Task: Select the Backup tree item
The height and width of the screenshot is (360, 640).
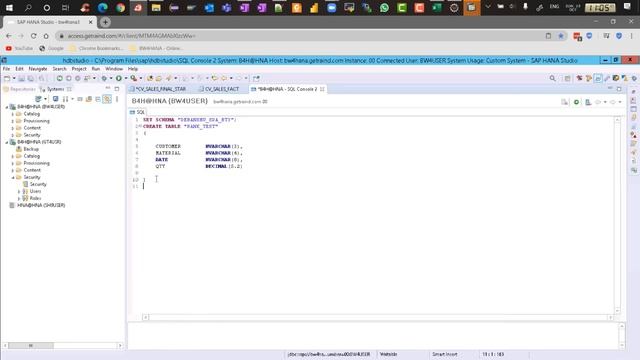Action: (27, 149)
